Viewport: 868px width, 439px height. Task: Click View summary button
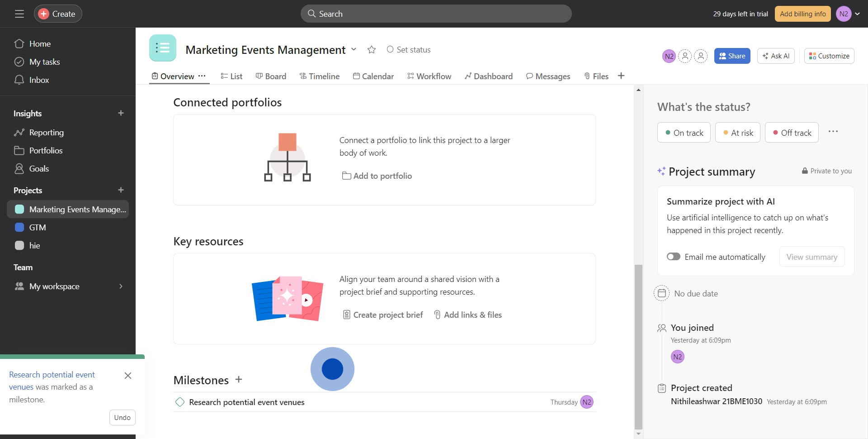coord(812,257)
